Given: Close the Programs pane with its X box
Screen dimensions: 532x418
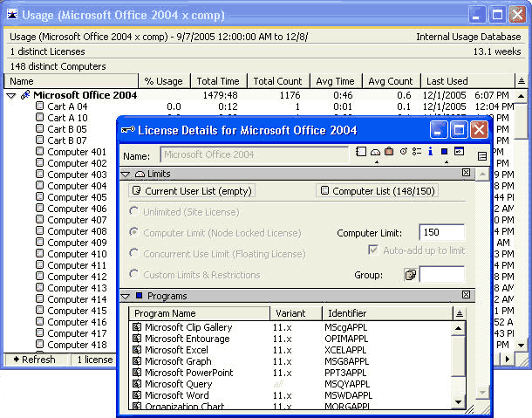Looking at the screenshot, I should [466, 295].
